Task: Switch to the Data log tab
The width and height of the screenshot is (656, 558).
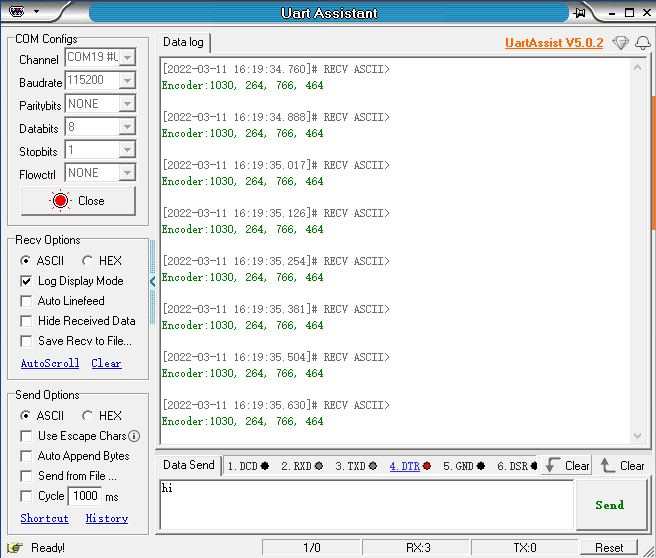Action: pyautogui.click(x=183, y=42)
